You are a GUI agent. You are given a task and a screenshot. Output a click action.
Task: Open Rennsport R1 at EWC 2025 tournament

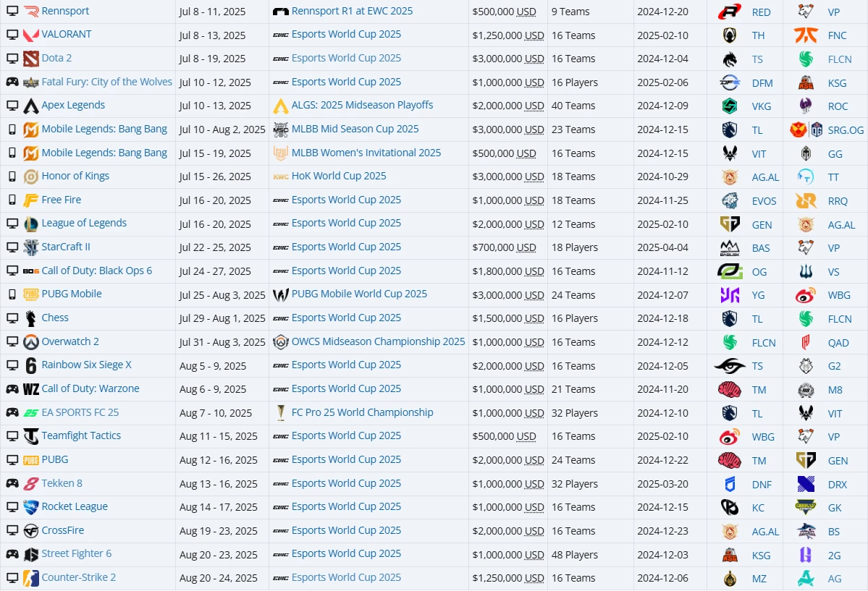(352, 11)
